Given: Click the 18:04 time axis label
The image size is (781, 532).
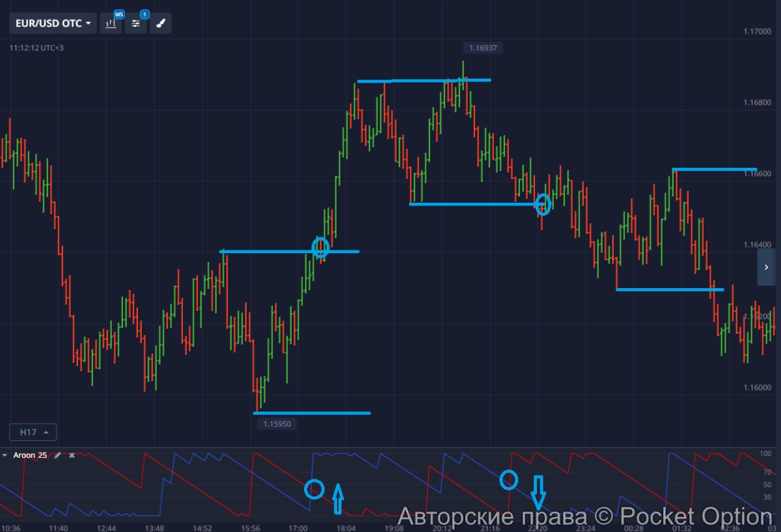Looking at the screenshot, I should pos(346,527).
